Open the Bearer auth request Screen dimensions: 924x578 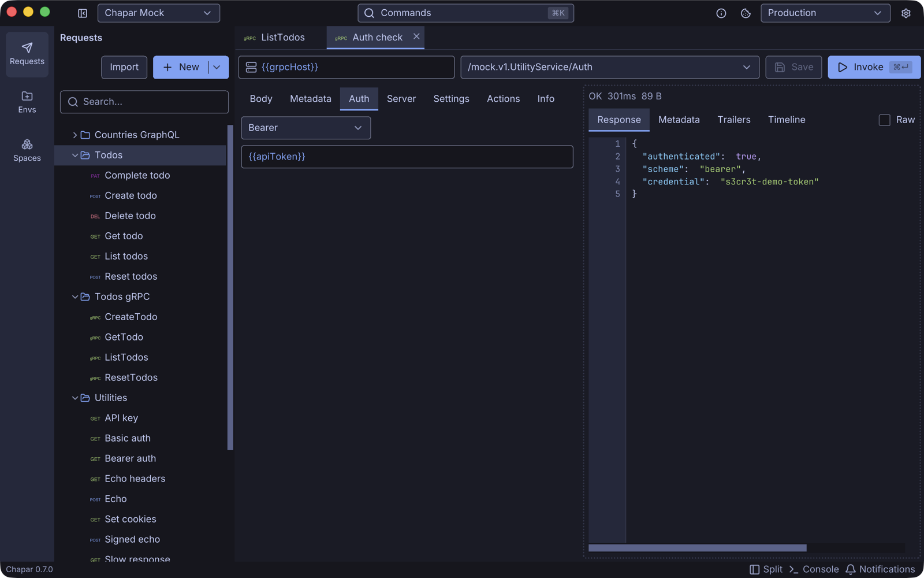pyautogui.click(x=140, y=458)
